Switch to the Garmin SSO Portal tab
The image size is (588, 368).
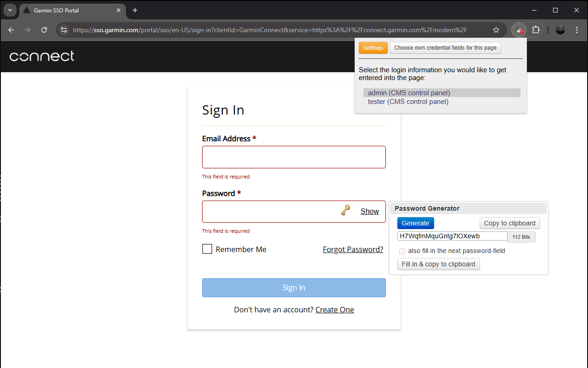(73, 10)
